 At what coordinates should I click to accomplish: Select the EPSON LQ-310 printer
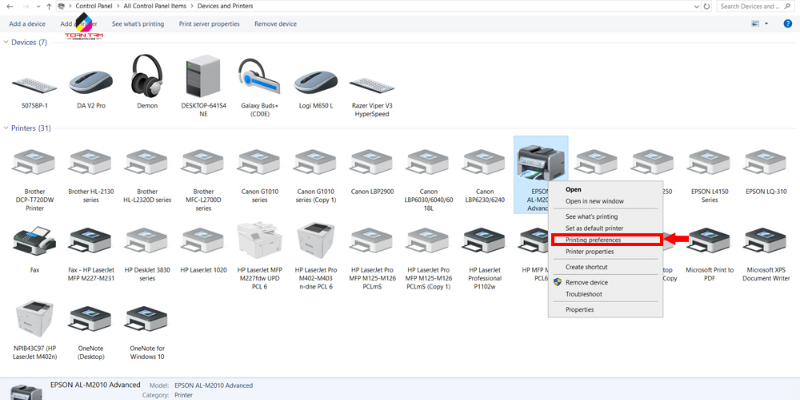click(766, 162)
